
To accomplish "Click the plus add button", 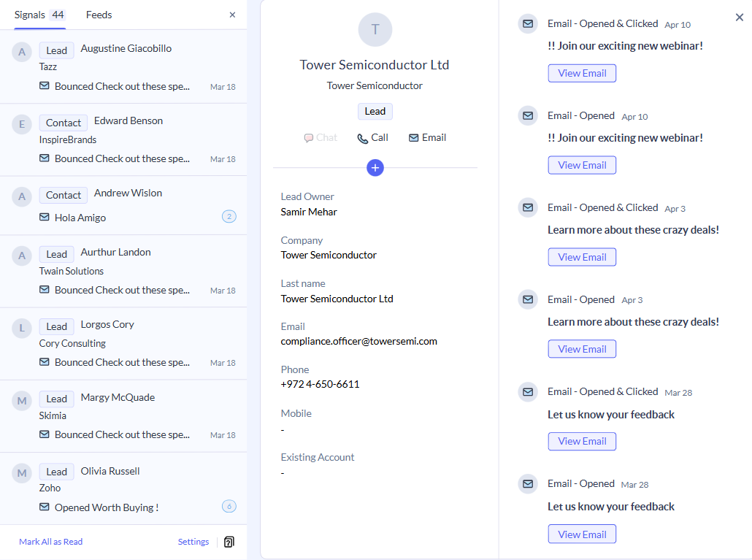I will pyautogui.click(x=375, y=168).
